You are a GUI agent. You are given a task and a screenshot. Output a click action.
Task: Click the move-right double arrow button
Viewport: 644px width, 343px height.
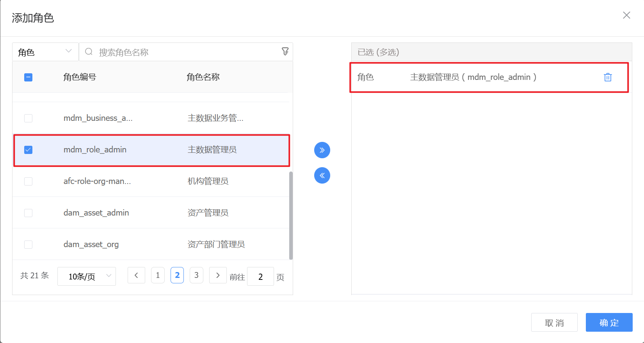click(322, 150)
